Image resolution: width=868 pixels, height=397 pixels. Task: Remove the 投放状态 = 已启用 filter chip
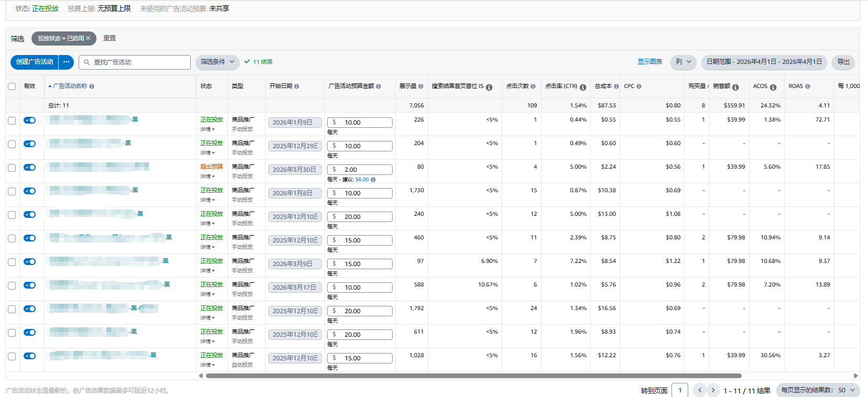pyautogui.click(x=88, y=38)
